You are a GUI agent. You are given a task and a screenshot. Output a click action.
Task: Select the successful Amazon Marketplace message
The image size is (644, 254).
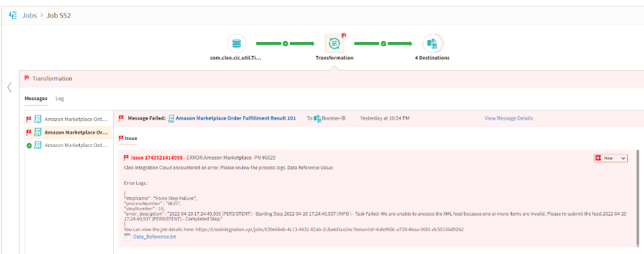tap(68, 146)
